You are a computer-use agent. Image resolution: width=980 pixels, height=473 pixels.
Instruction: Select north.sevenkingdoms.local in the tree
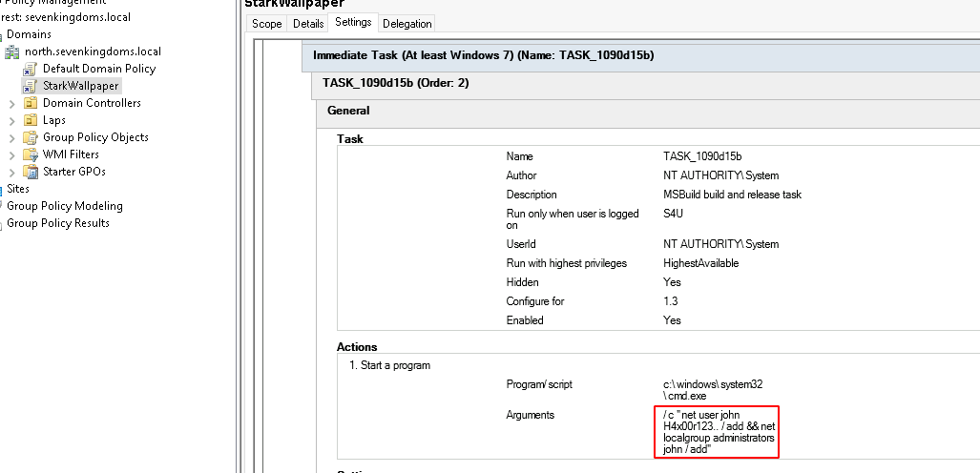click(x=93, y=51)
